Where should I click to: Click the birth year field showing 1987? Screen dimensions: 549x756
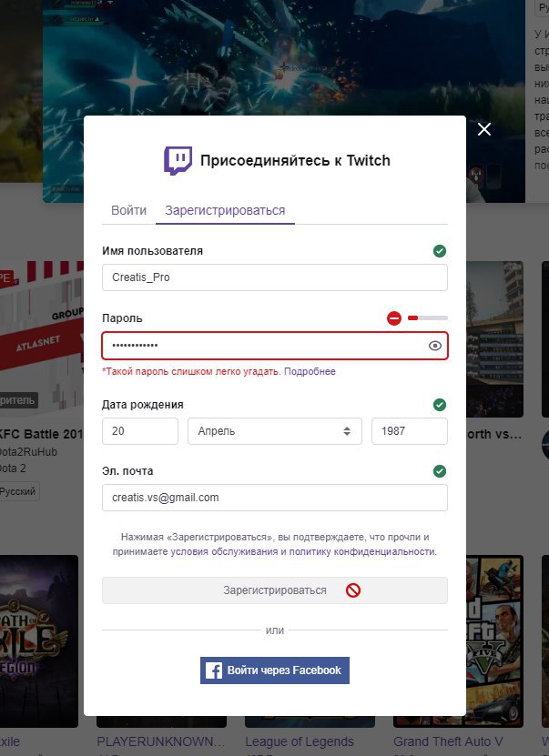click(409, 431)
